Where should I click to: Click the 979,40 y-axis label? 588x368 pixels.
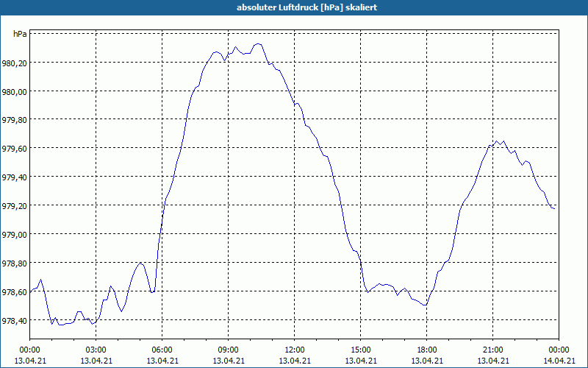(14, 177)
